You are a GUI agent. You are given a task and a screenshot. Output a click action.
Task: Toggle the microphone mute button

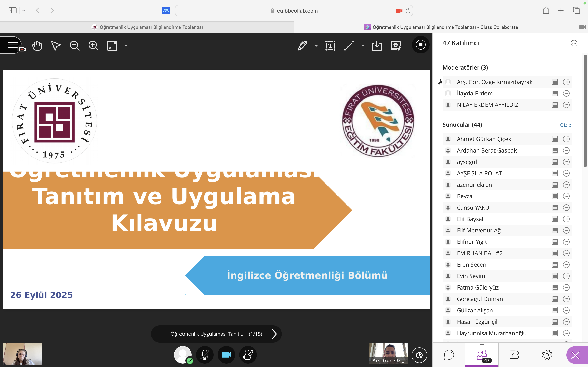tap(205, 355)
